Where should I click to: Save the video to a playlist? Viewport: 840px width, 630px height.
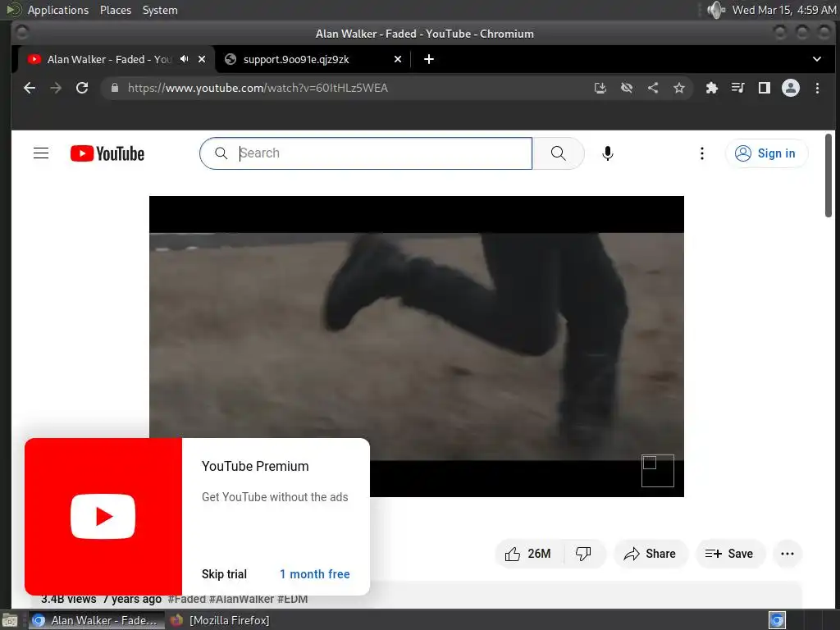click(x=729, y=554)
